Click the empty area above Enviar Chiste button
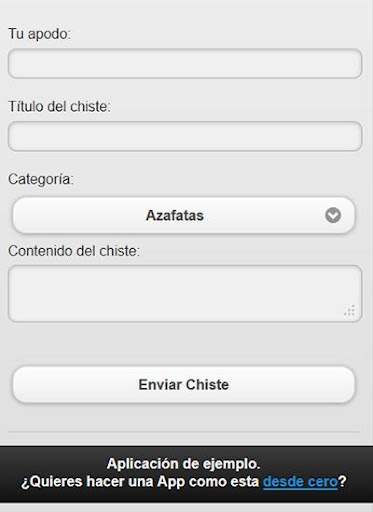 click(x=184, y=344)
